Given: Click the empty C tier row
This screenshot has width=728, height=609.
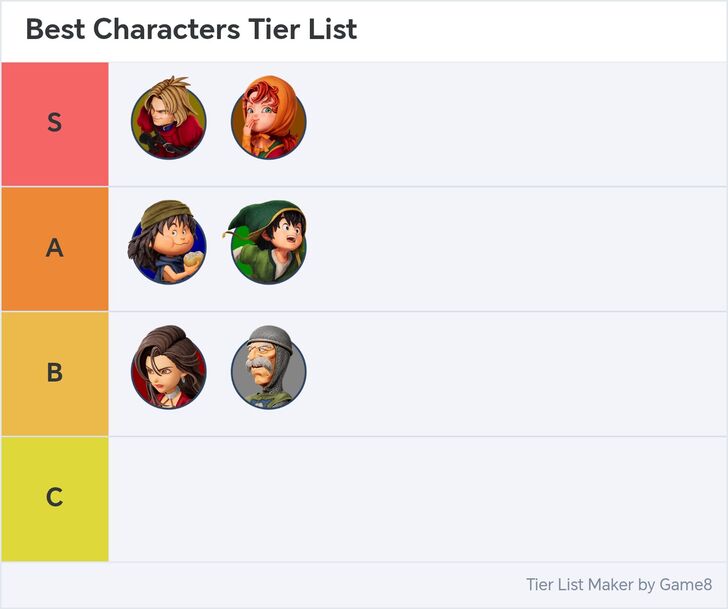Looking at the screenshot, I should [x=417, y=498].
